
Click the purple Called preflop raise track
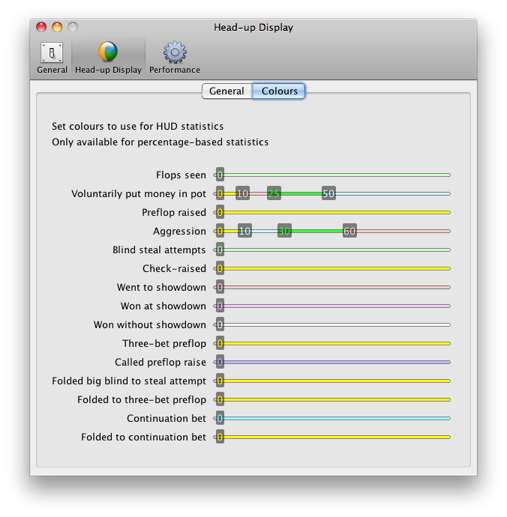337,362
